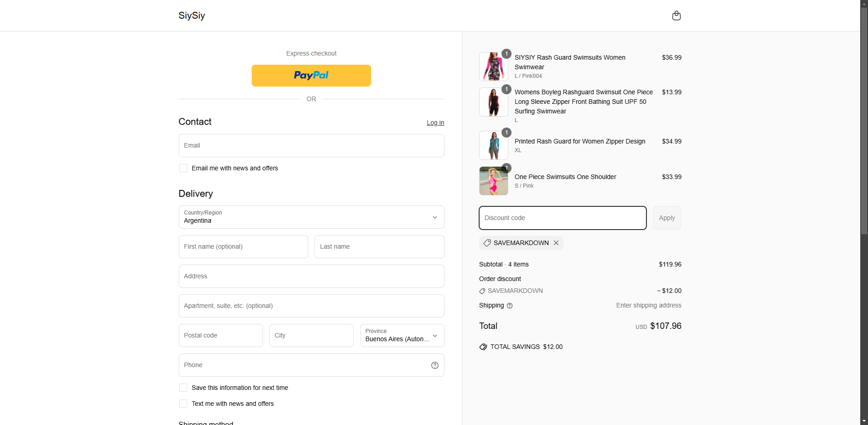Click the Printed Rash Guard thumbnail

coord(494,145)
